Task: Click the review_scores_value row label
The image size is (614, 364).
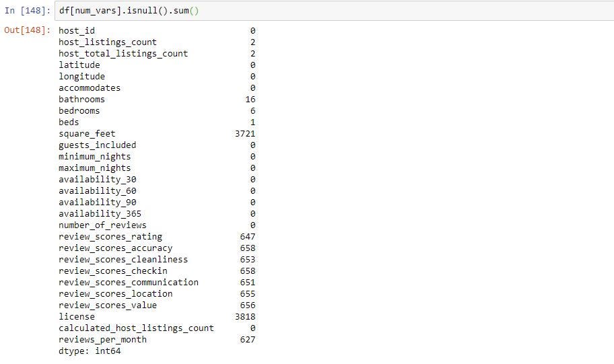Action: coord(108,305)
